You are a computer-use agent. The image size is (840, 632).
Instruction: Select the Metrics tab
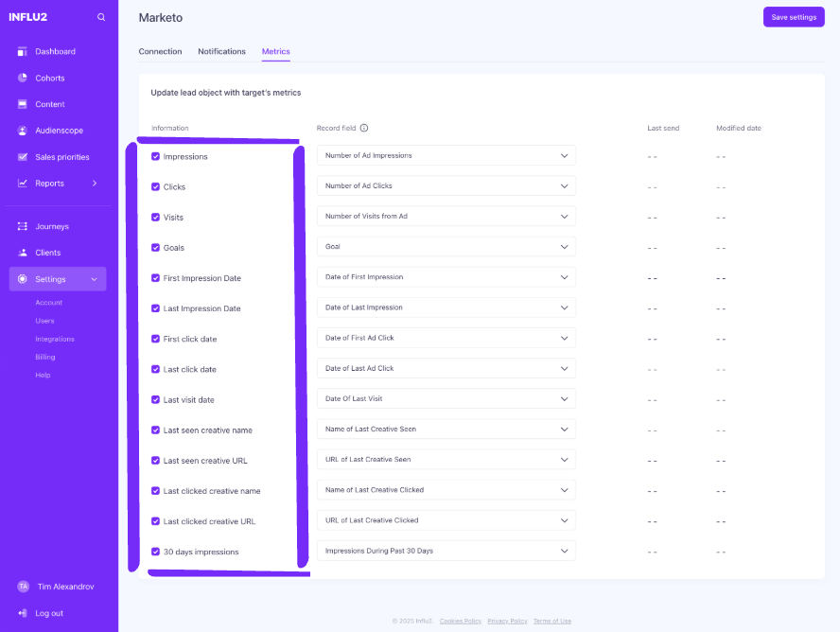276,51
